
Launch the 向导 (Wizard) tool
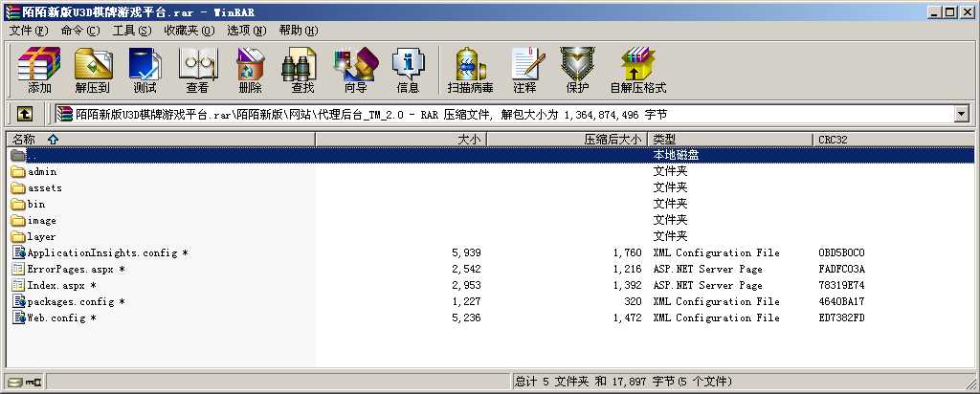click(x=356, y=64)
